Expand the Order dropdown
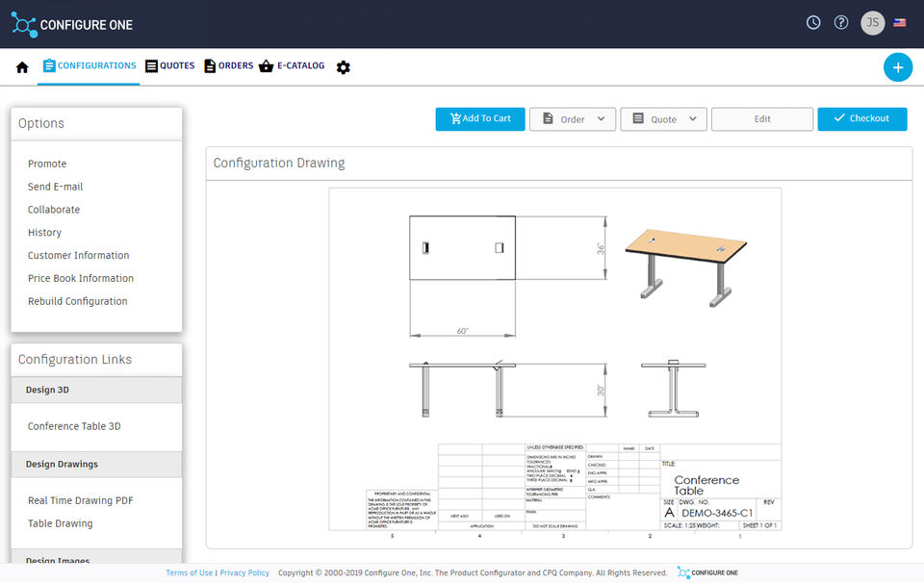This screenshot has width=924, height=583. pyautogui.click(x=572, y=119)
